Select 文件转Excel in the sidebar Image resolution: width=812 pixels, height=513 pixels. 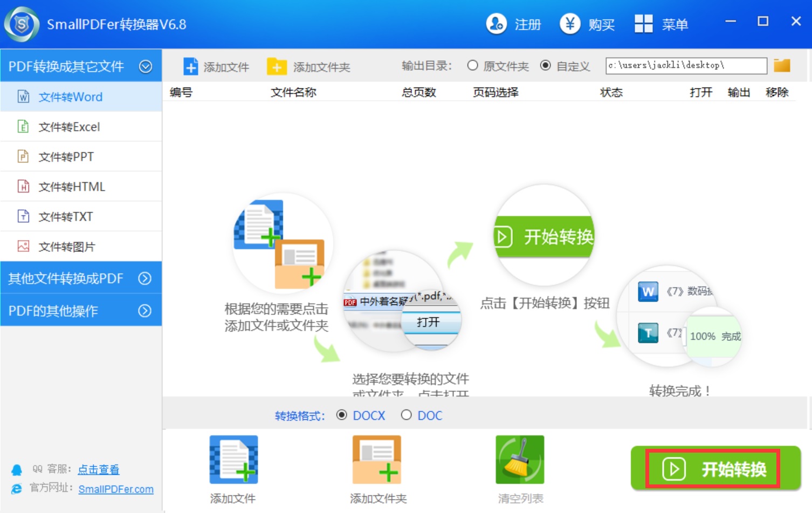click(x=81, y=127)
